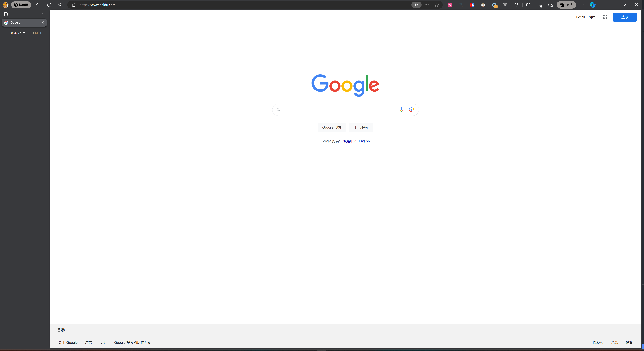Screen dimensions: 644x351
Task: Switch language to 繁體中文
Action: pos(350,141)
